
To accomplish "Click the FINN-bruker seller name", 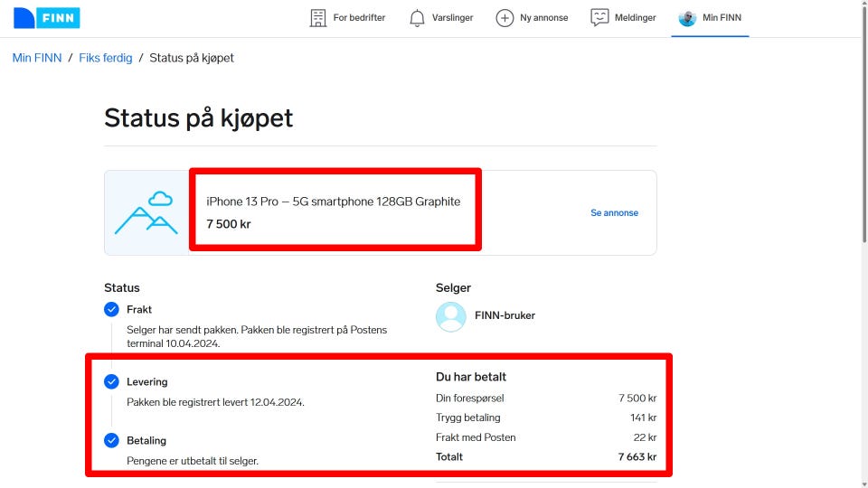I will [505, 316].
